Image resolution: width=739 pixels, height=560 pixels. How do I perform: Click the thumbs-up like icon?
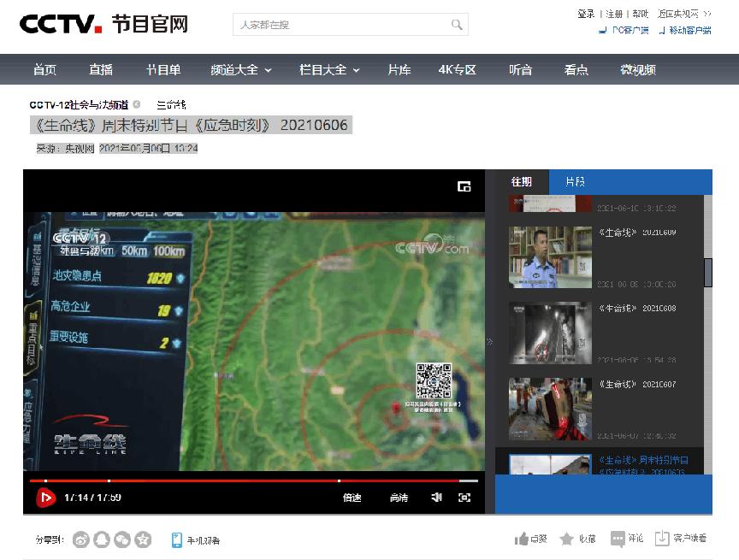coord(521,539)
